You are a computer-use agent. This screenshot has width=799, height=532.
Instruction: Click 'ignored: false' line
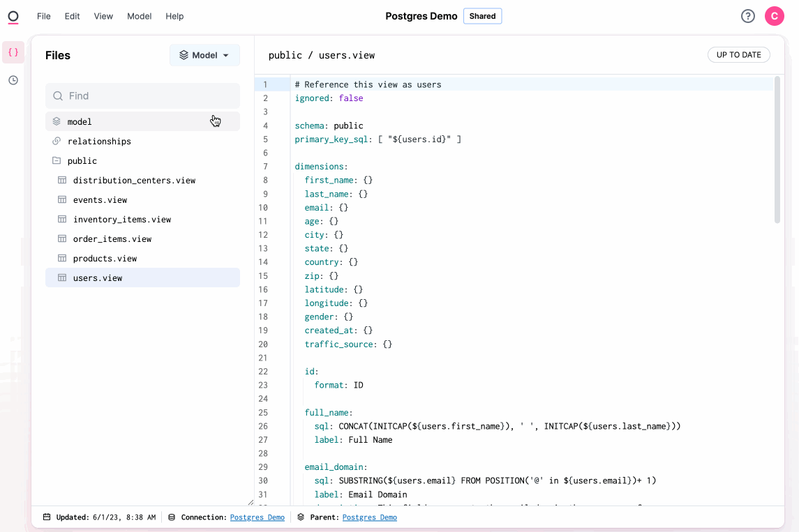click(x=329, y=98)
